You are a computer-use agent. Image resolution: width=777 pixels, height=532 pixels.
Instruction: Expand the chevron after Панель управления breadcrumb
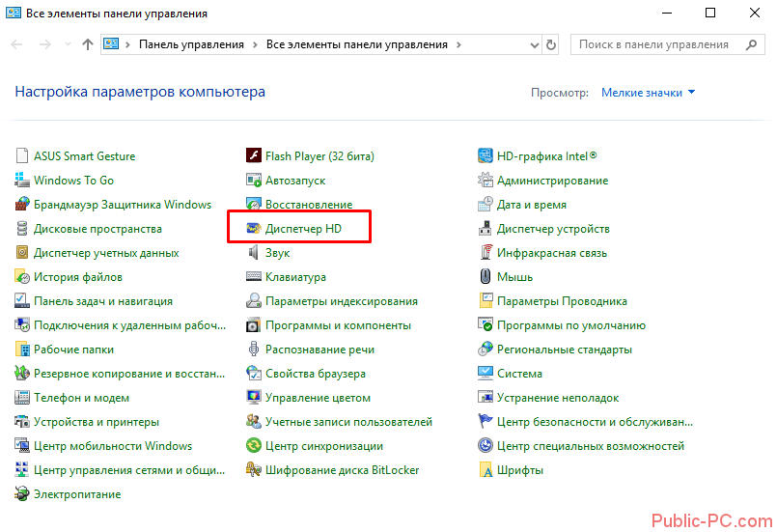[x=256, y=44]
